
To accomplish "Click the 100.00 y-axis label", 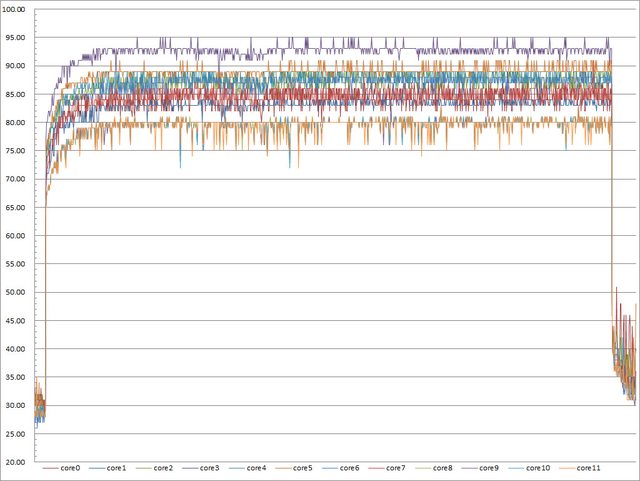I will [15, 10].
